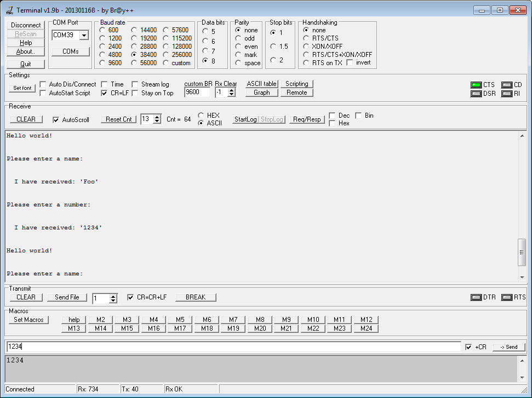Viewport: 532px width, 398px height.
Task: Enable Stay on Top checkbox
Action: click(135, 93)
